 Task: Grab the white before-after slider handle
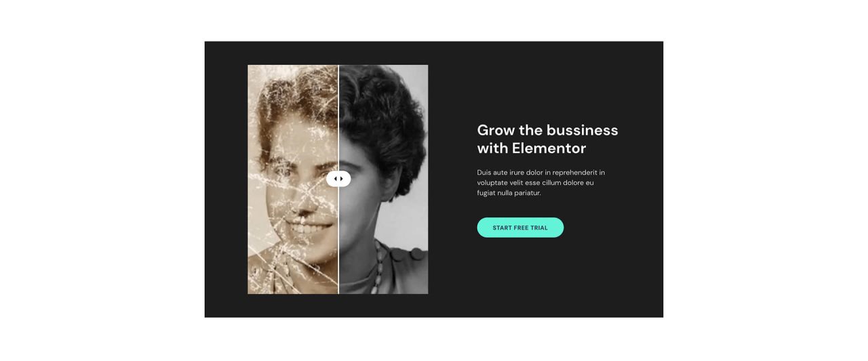coord(338,179)
